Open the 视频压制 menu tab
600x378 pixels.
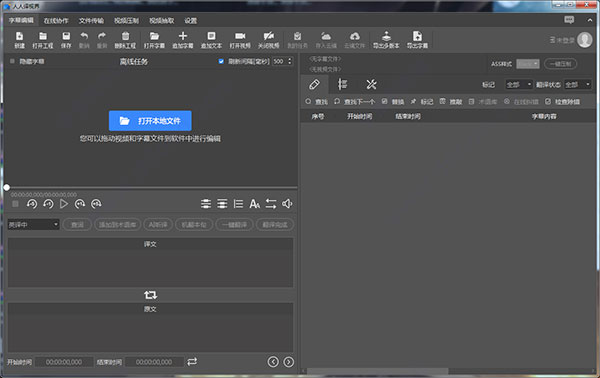click(126, 21)
